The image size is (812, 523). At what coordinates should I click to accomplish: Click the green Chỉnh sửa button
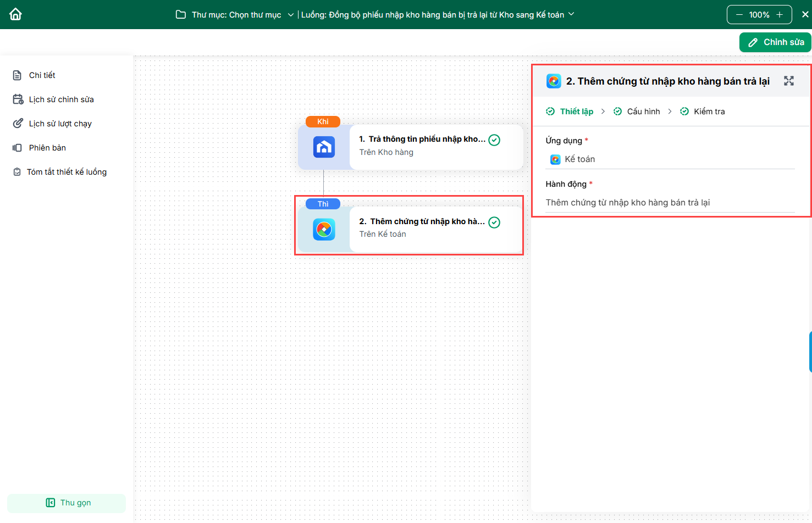click(x=775, y=42)
